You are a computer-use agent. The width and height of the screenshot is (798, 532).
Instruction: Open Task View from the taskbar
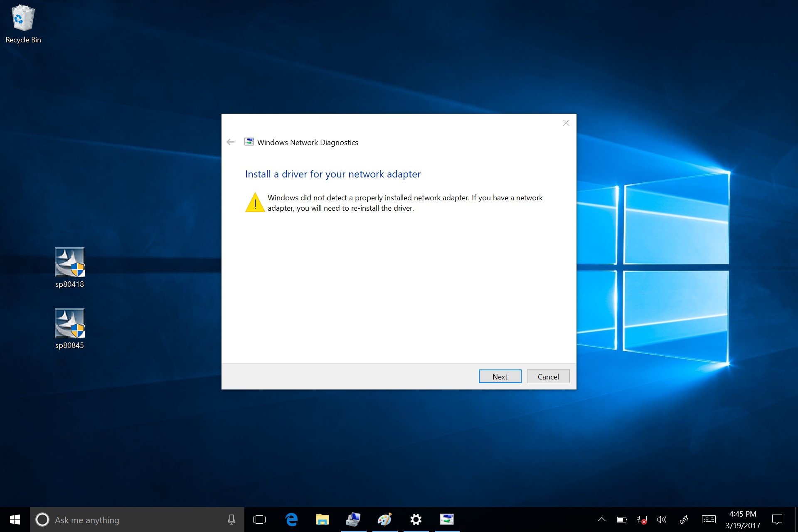[x=259, y=520]
